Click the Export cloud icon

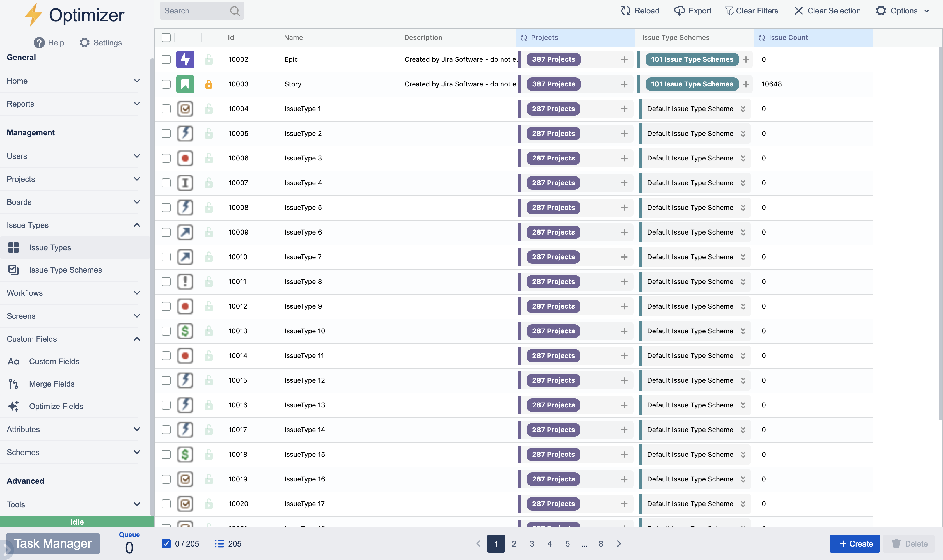pyautogui.click(x=679, y=11)
